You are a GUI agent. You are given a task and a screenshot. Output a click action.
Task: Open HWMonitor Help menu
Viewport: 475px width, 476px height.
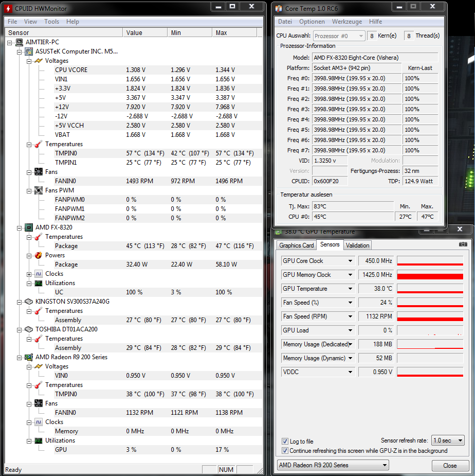[x=72, y=22]
